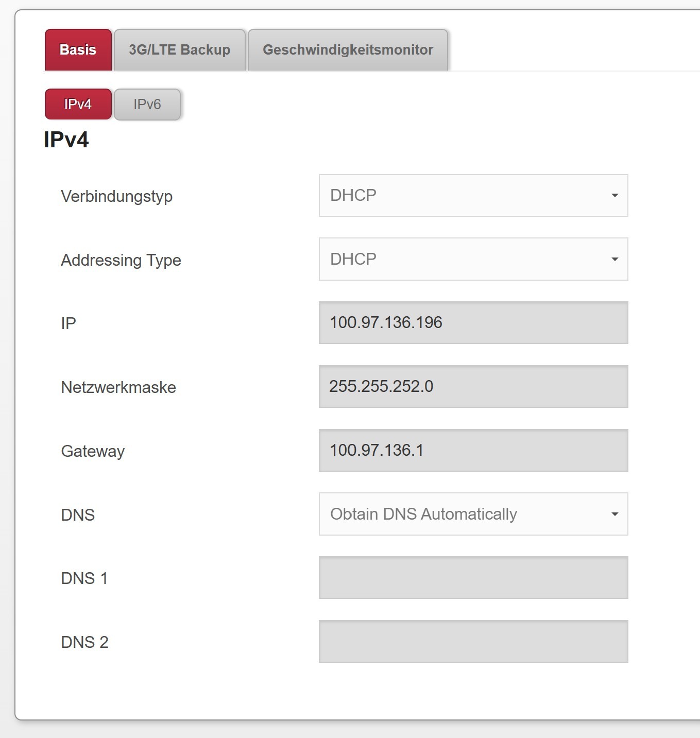Open the Geschwindigkeitsmonitor tab
The image size is (700, 738).
click(348, 50)
